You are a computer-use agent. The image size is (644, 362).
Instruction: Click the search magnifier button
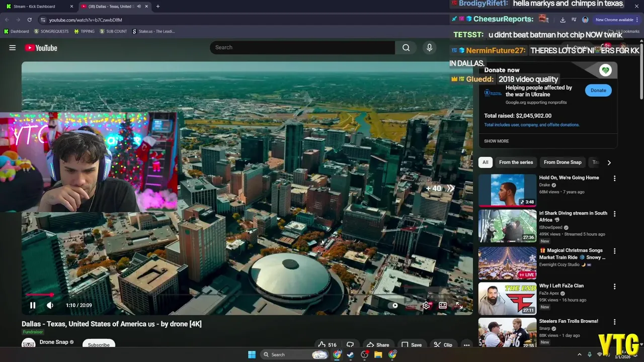[x=406, y=47]
